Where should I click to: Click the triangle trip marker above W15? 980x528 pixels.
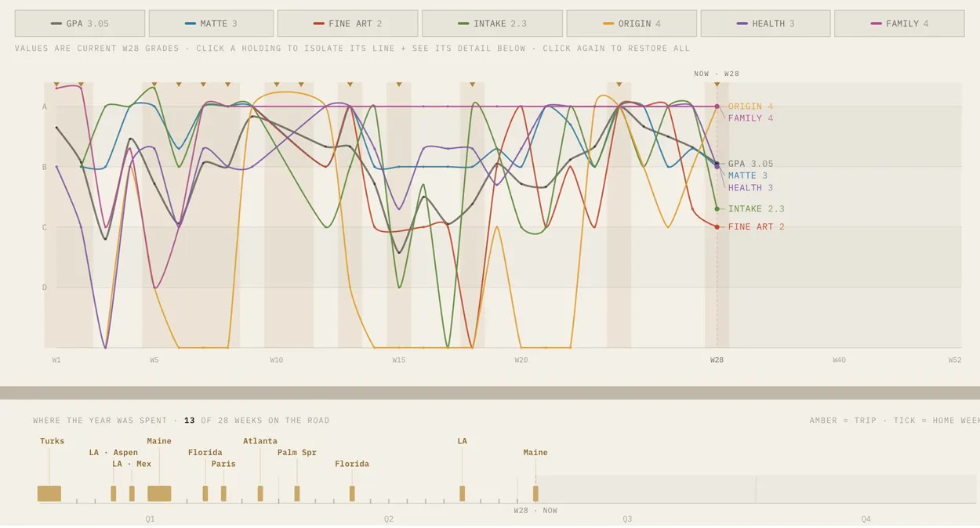coord(399,84)
